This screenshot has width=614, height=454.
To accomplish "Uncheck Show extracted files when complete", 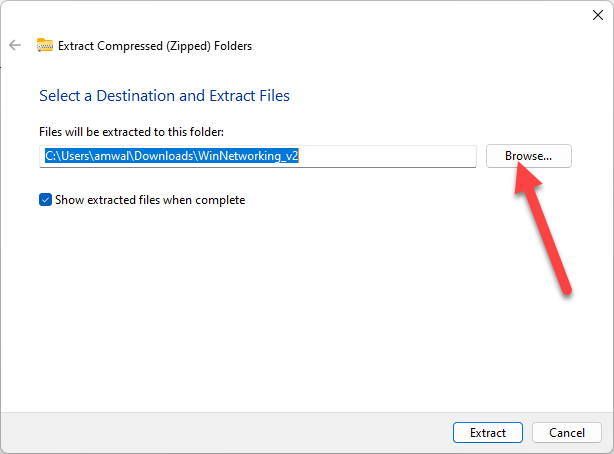I will click(x=46, y=200).
